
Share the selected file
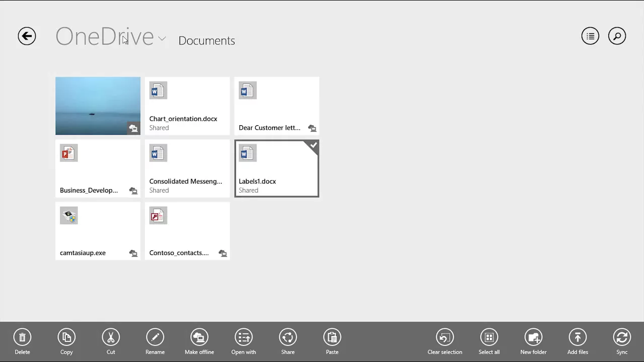288,342
